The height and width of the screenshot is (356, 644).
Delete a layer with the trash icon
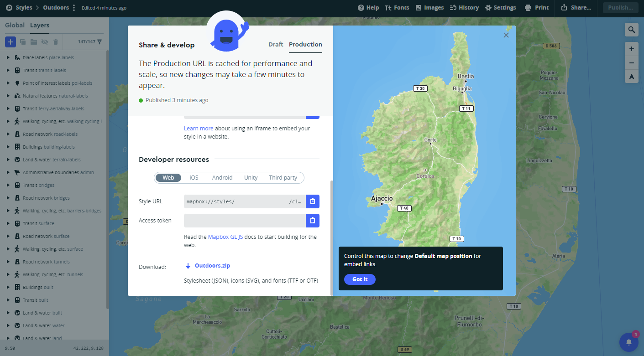click(x=56, y=41)
